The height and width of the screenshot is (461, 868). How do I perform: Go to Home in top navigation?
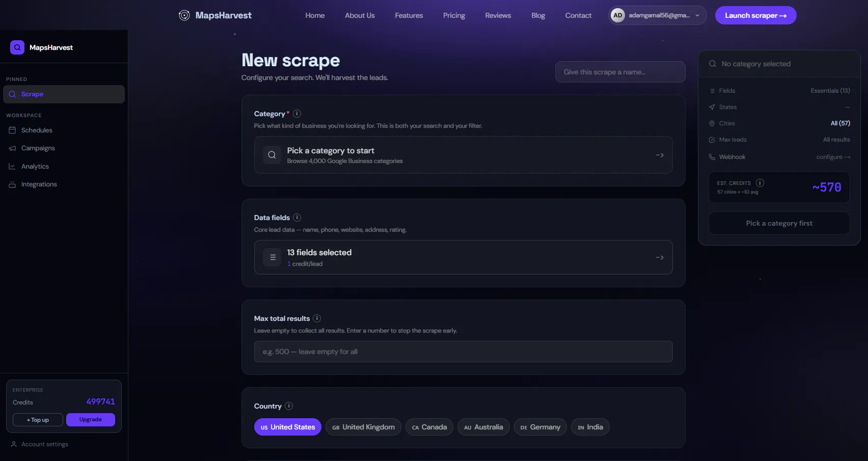315,15
